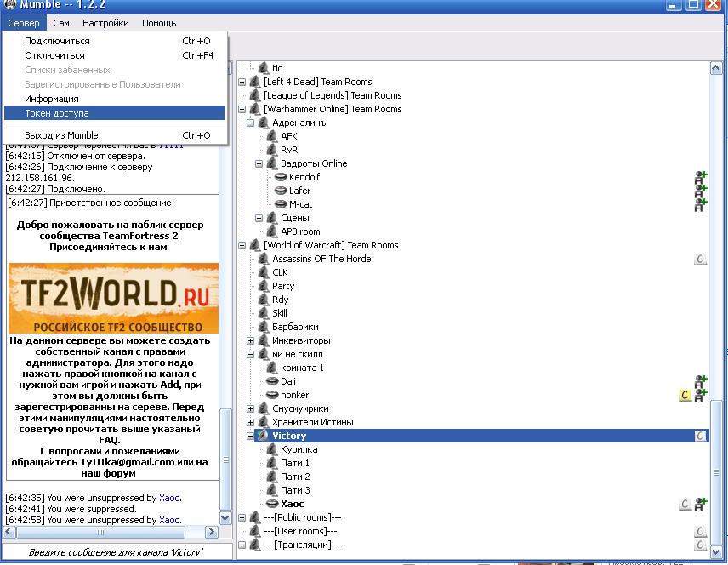Collapse the ми не скилл channel

tap(251, 355)
